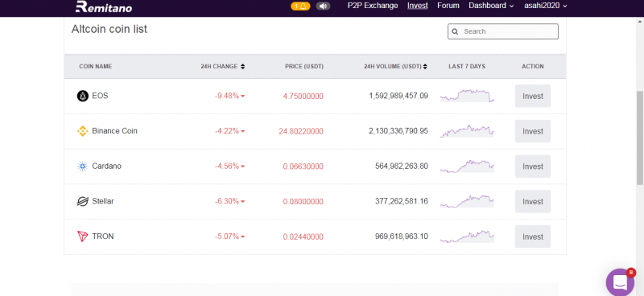644x296 pixels.
Task: Click the Remitano logo
Action: pyautogui.click(x=104, y=6)
